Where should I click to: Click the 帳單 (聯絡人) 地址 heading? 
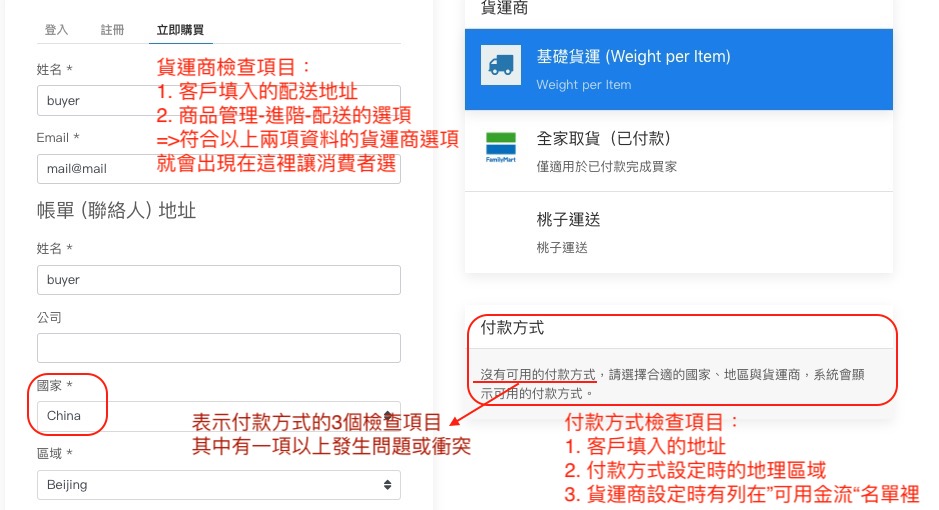click(x=116, y=211)
